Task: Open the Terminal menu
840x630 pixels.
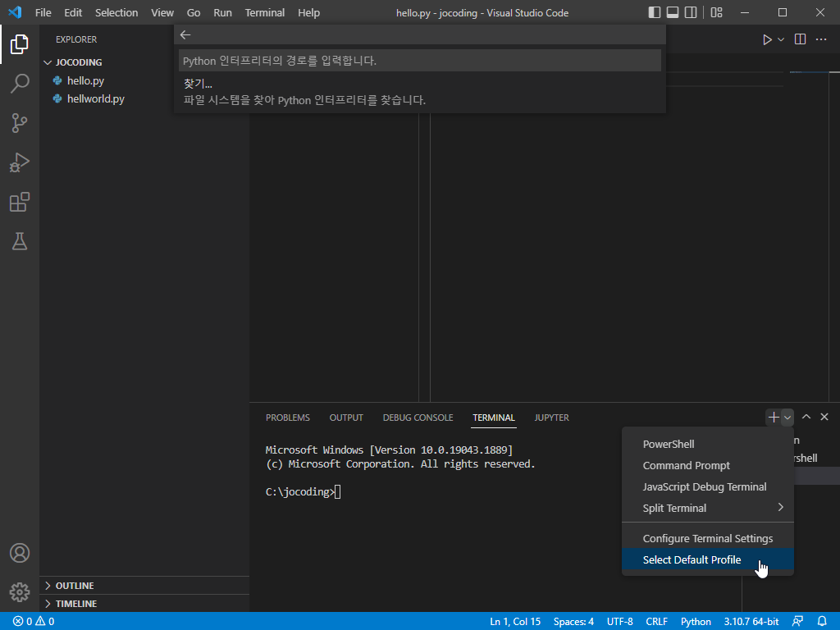Action: (265, 12)
